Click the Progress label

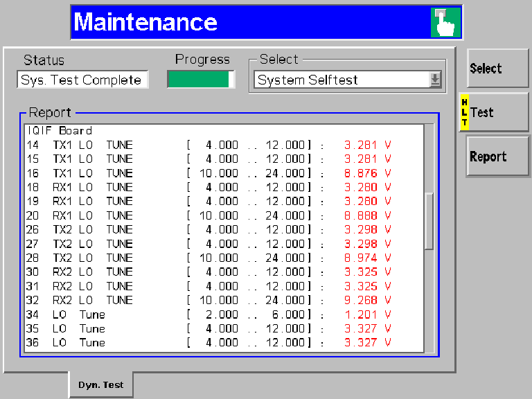tap(202, 60)
